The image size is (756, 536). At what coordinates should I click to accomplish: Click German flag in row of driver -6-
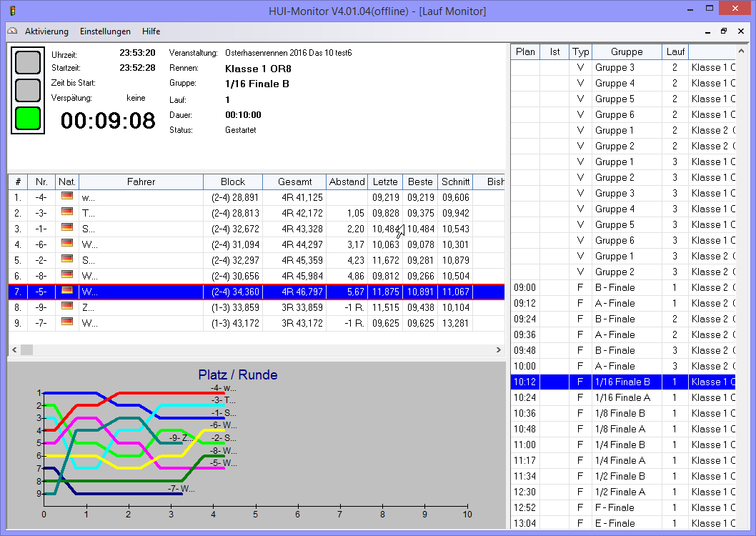point(67,242)
